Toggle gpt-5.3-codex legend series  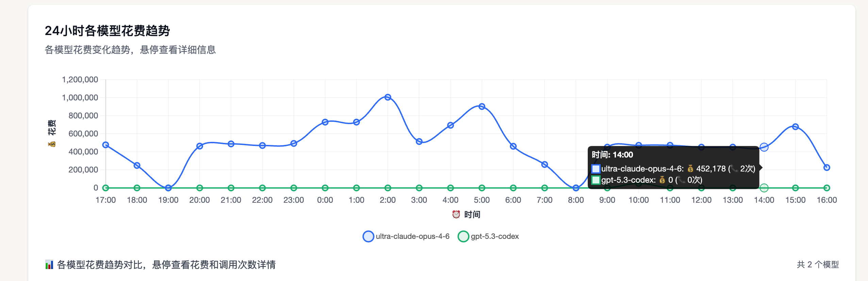(x=488, y=236)
